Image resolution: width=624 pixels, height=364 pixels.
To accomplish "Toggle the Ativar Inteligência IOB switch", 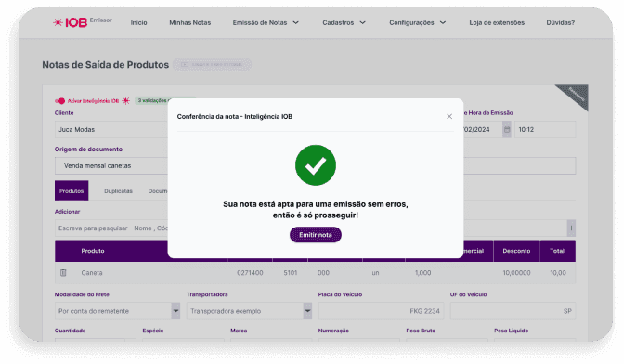I will [59, 101].
